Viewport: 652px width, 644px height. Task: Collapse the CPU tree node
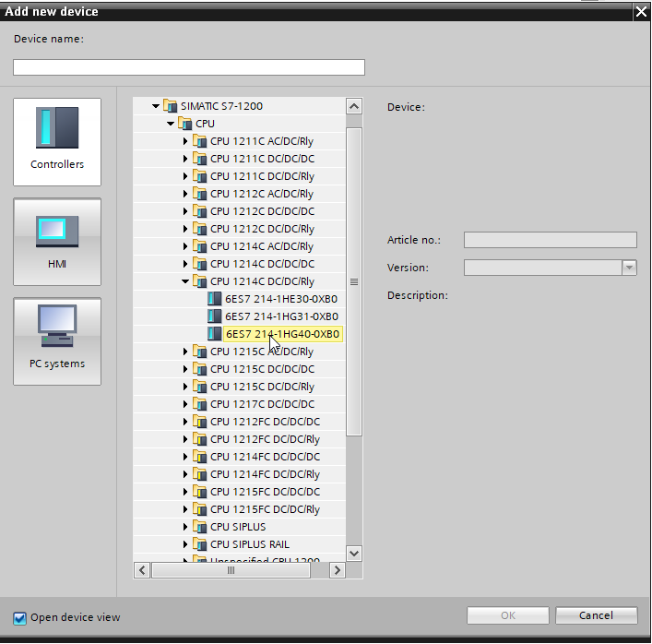coord(171,124)
